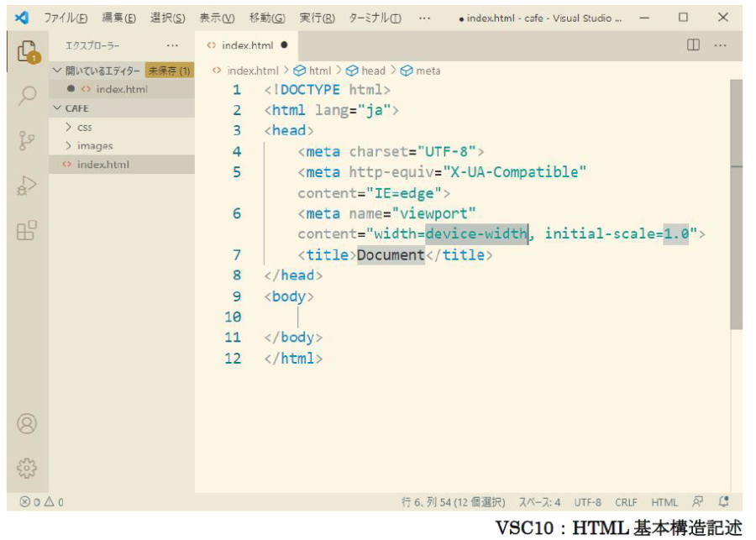Click the cursor position 行 6, 列 54 status
The width and height of the screenshot is (756, 540).
pos(454,502)
